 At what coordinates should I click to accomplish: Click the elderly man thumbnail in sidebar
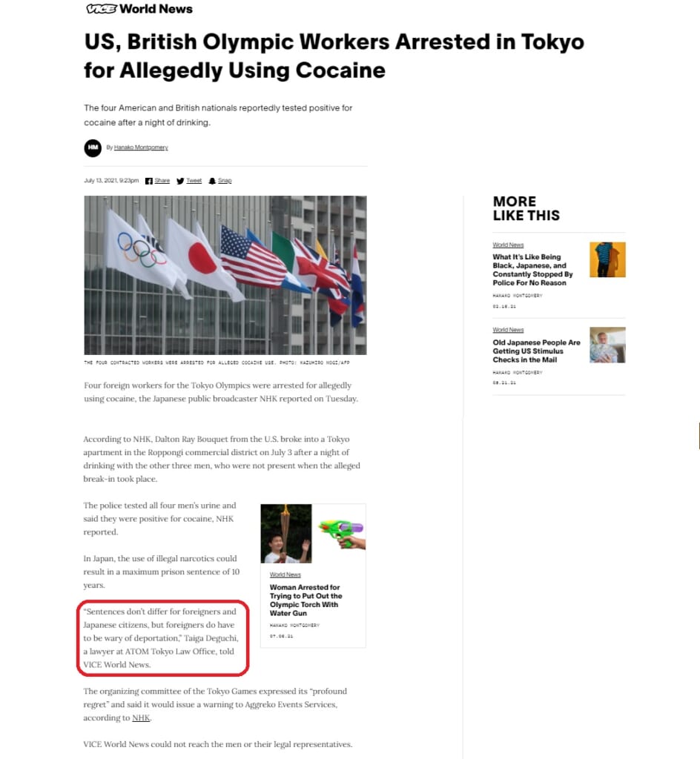pos(607,345)
